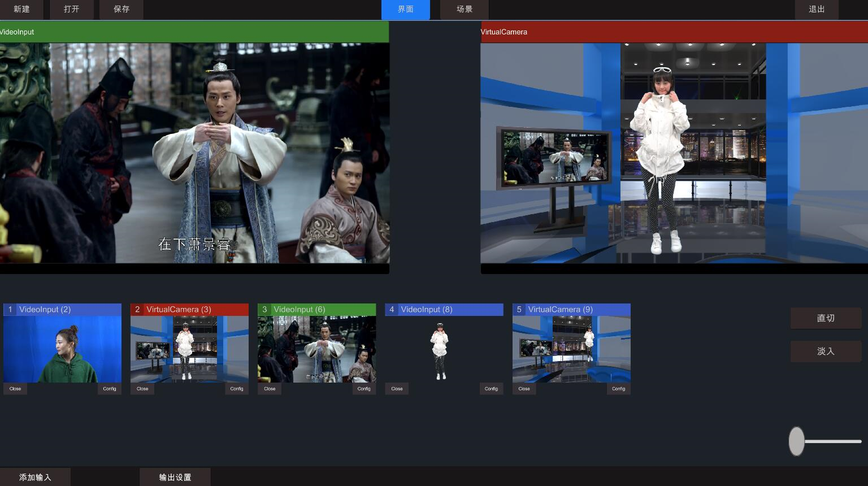Open Config for VirtualCamera (3)

point(237,389)
